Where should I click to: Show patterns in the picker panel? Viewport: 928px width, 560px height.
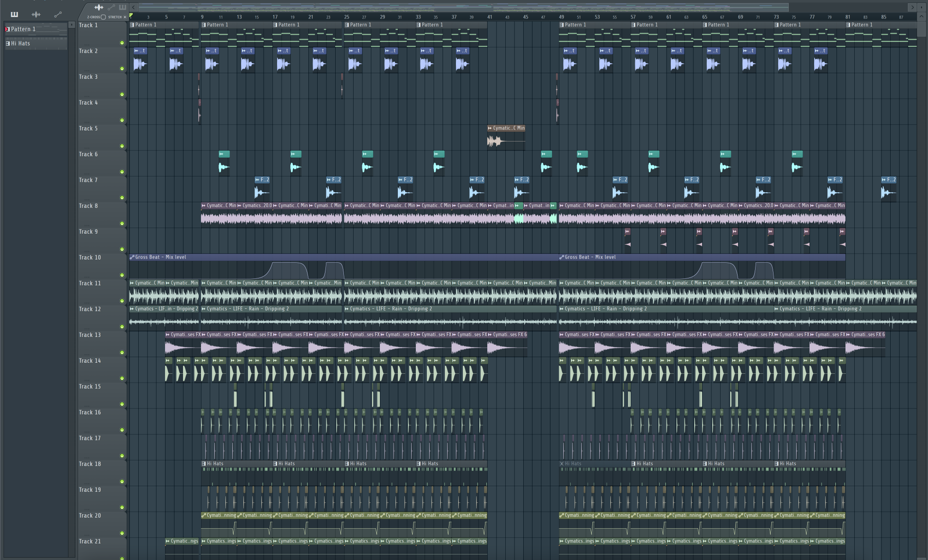click(x=14, y=14)
